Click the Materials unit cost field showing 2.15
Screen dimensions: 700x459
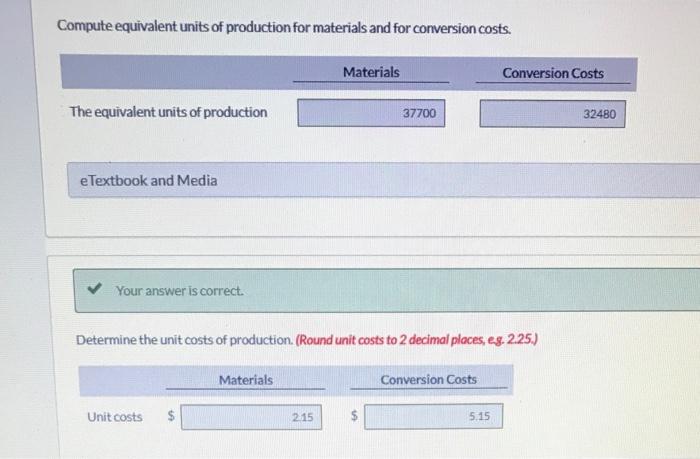[251, 417]
